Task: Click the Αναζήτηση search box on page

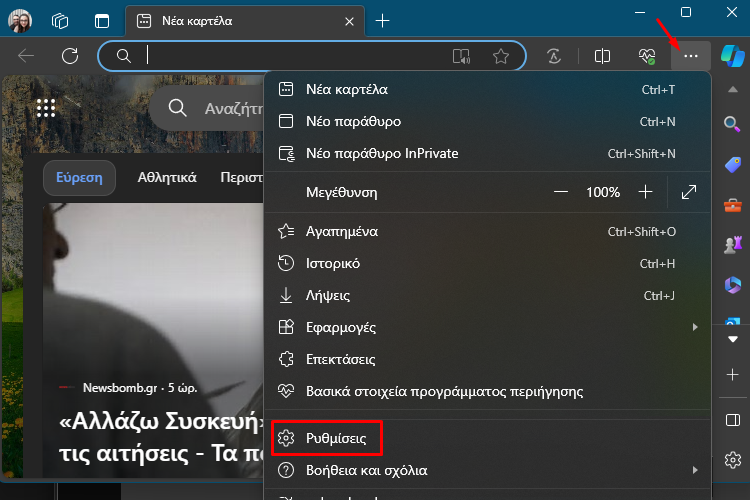Action: point(207,109)
